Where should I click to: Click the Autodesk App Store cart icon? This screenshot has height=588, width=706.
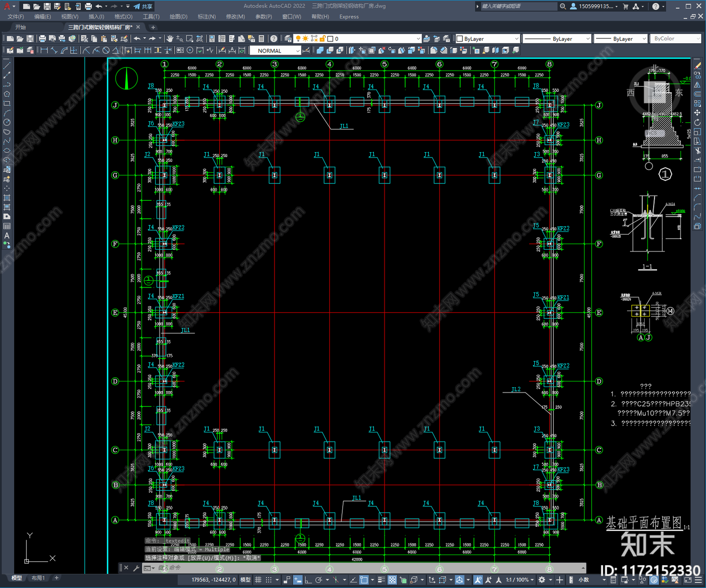pyautogui.click(x=626, y=6)
